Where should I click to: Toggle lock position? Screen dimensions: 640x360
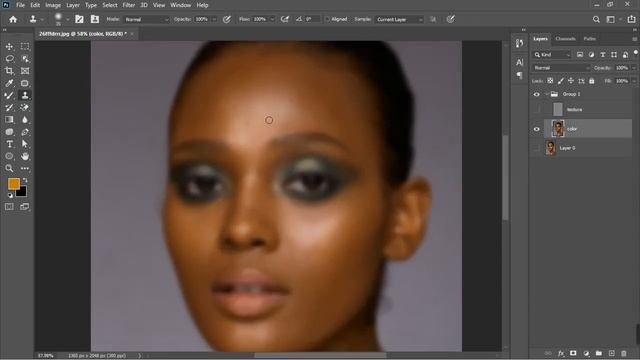[x=571, y=81]
